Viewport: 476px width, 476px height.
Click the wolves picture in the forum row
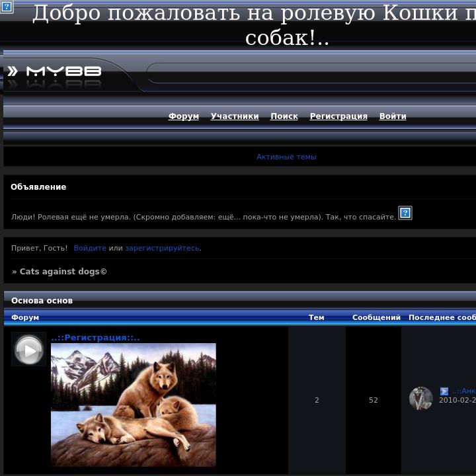click(134, 405)
